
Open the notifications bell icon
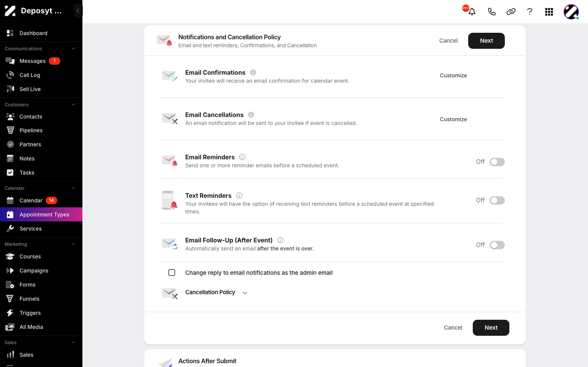[472, 11]
